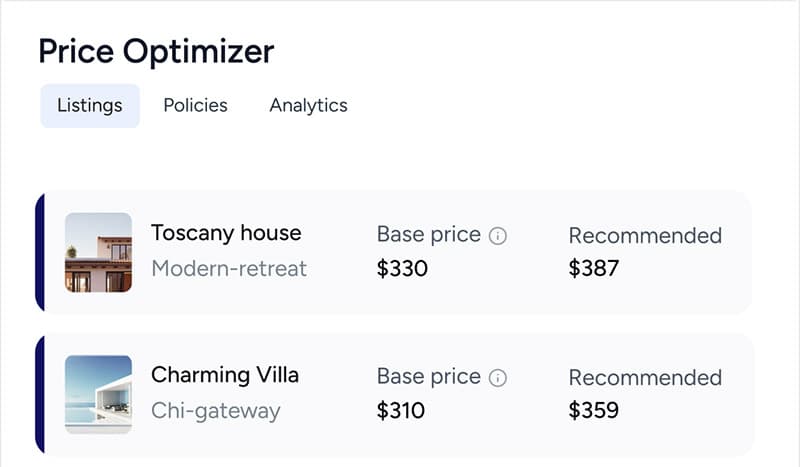Screen dimensions: 800x467
Task: Open the Policies tab
Action: coord(196,105)
